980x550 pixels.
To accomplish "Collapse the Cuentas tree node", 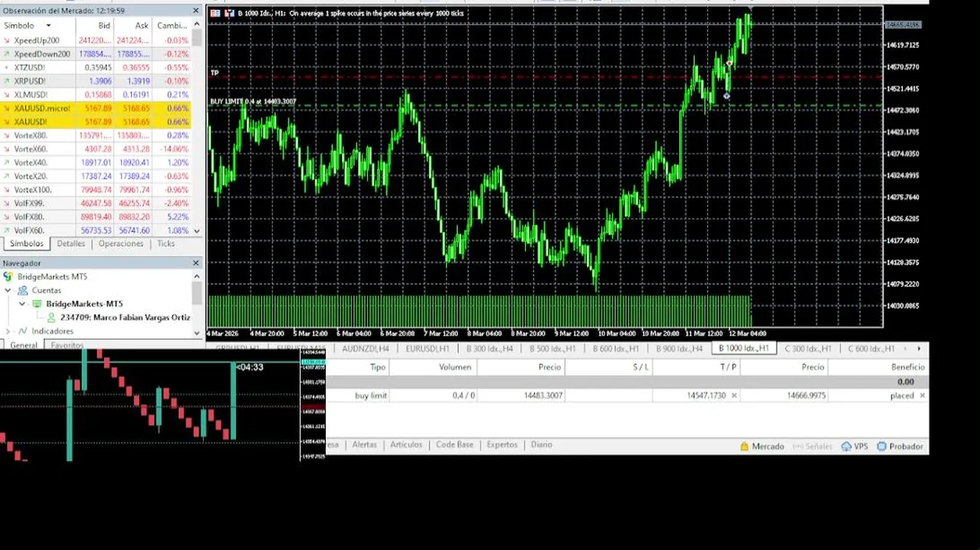I will [x=8, y=290].
